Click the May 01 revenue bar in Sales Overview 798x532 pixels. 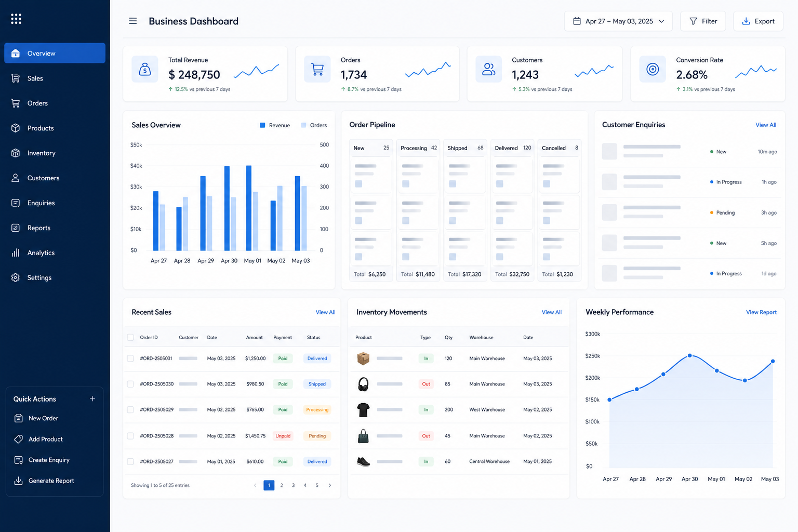[249, 208]
